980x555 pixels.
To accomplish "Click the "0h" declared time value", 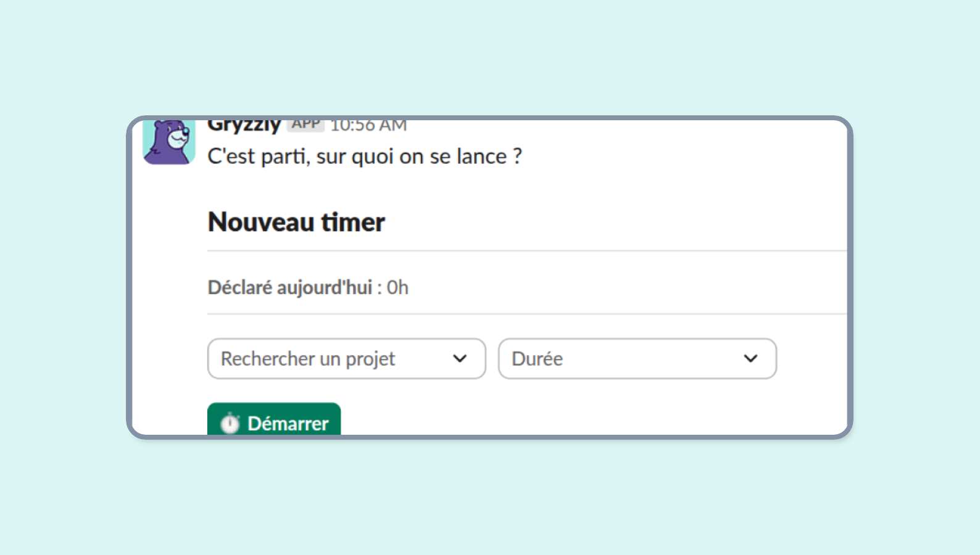I will click(397, 288).
